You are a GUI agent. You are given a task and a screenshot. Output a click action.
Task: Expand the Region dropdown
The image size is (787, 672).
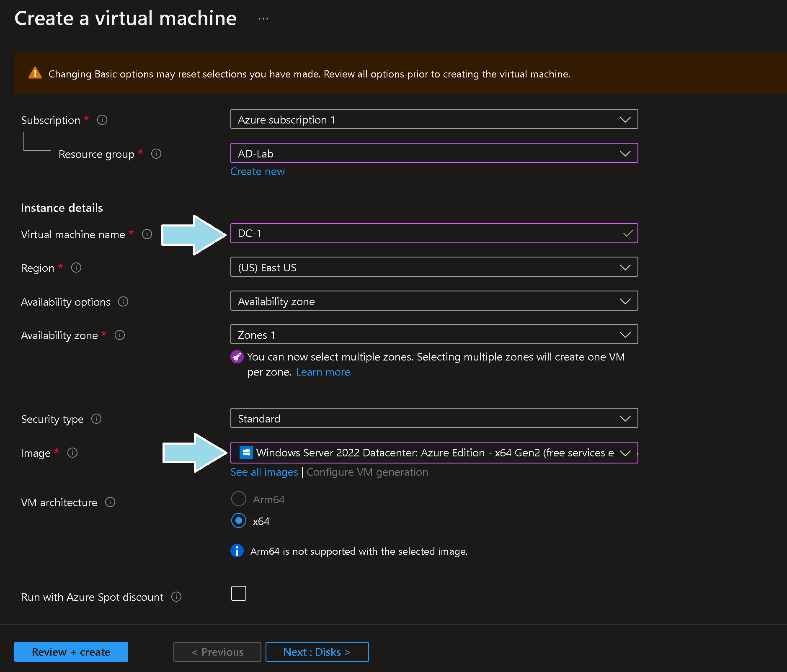point(434,267)
